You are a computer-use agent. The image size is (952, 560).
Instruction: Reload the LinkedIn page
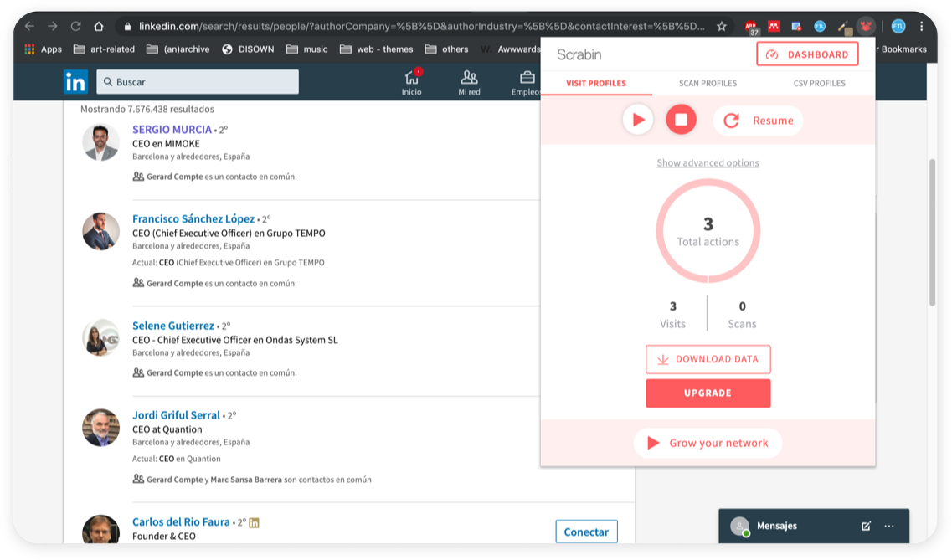[76, 26]
